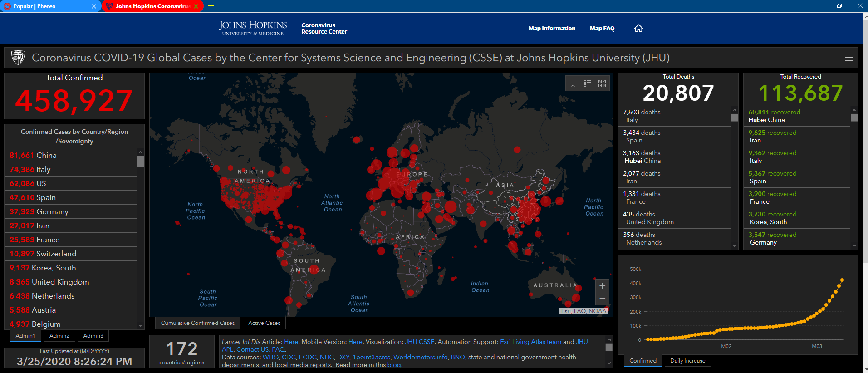Open the Map Information link
The height and width of the screenshot is (373, 868).
coord(552,29)
